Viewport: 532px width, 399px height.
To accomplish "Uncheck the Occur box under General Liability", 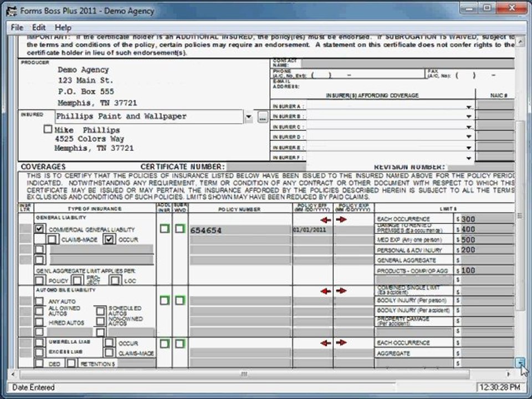I will pos(109,239).
